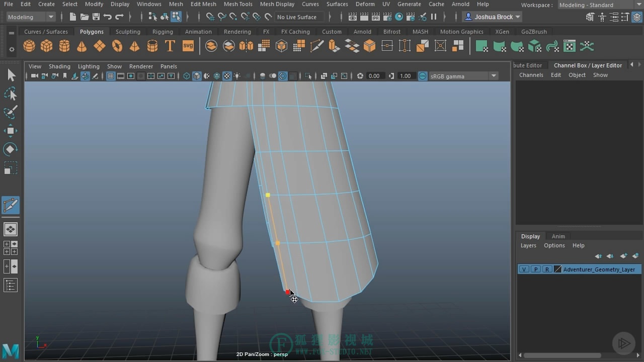This screenshot has width=644, height=362.
Task: Toggle the R display type box on layer
Action: (x=547, y=269)
